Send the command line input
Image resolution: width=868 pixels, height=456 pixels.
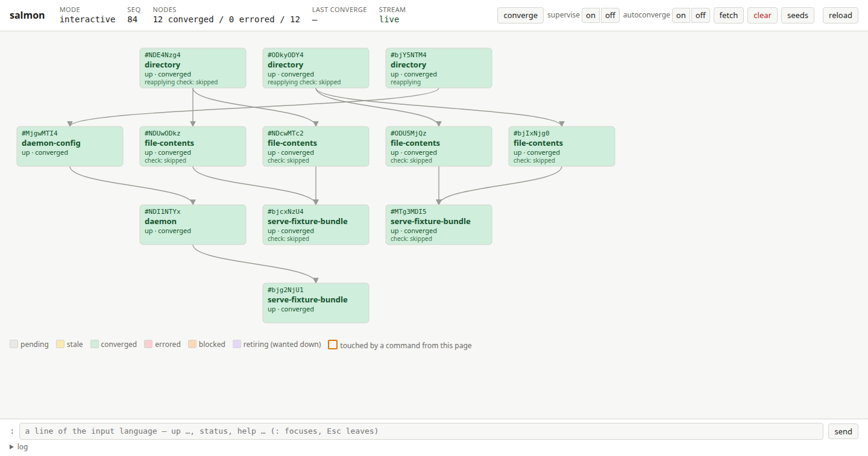pos(843,431)
